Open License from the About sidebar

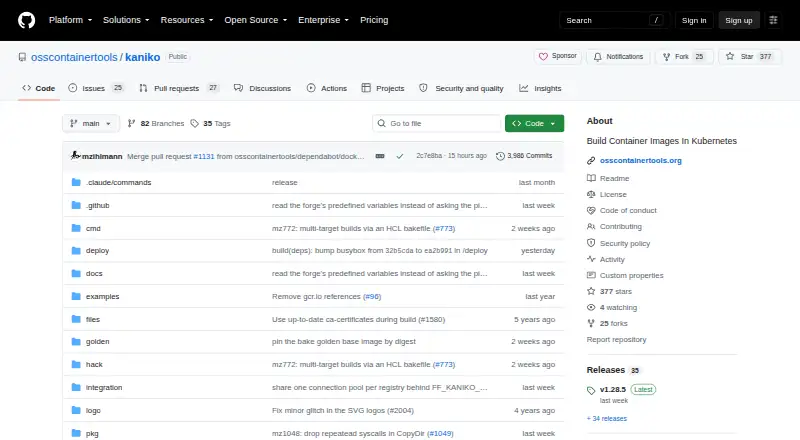coord(607,194)
